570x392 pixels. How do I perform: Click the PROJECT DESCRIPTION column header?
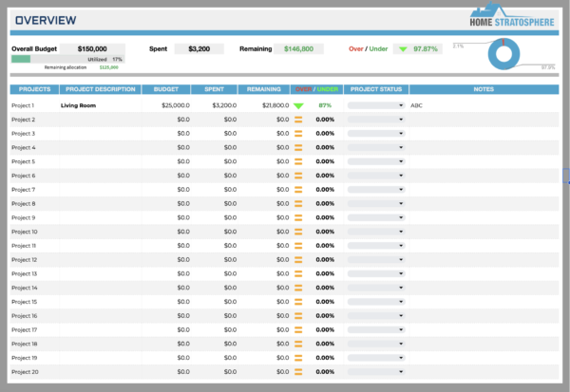[x=101, y=89]
